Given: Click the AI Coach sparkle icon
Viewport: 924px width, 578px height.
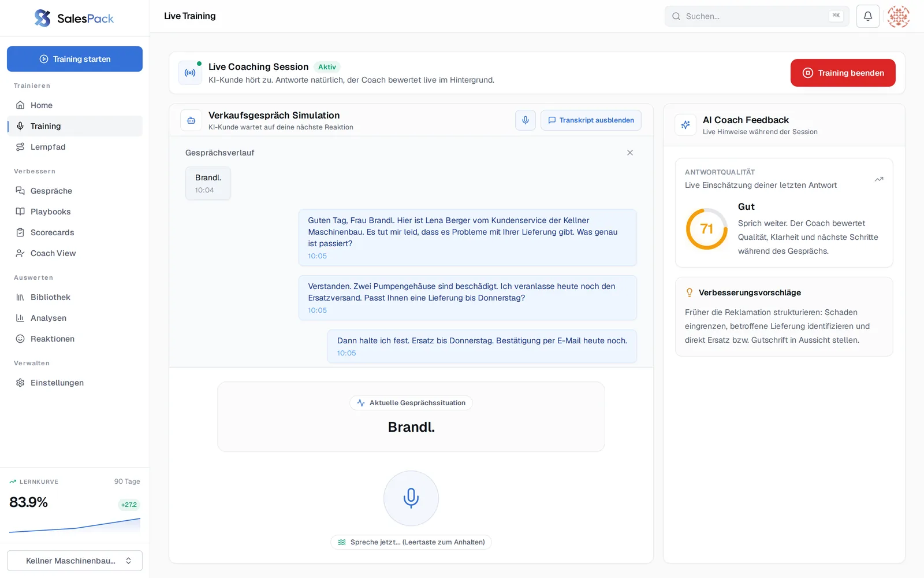Looking at the screenshot, I should 685,125.
